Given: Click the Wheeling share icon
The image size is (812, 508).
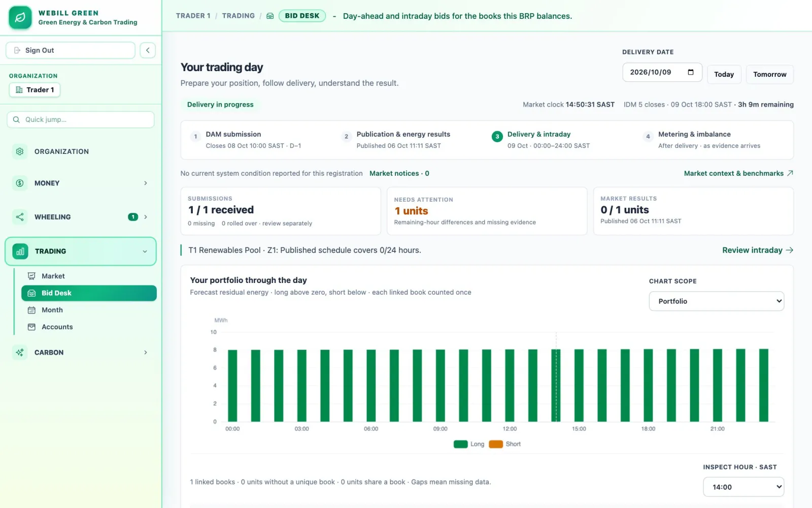Looking at the screenshot, I should pos(20,217).
